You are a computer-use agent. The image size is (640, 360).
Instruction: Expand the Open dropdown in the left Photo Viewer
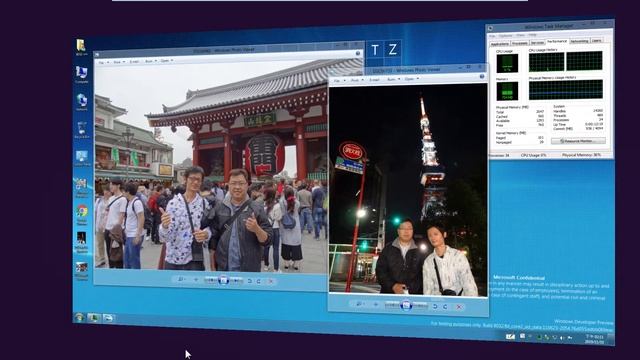(x=166, y=60)
